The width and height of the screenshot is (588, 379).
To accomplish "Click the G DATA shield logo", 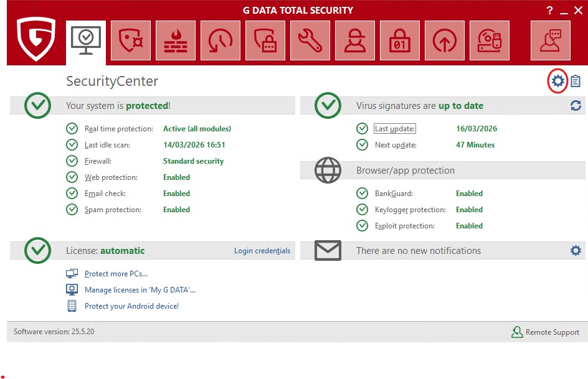I will (x=36, y=39).
